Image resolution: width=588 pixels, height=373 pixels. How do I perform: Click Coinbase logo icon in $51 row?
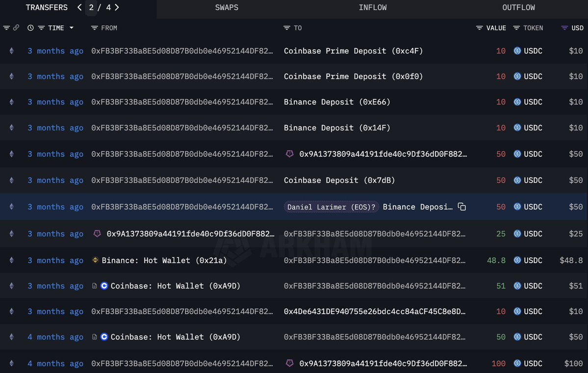(x=104, y=286)
